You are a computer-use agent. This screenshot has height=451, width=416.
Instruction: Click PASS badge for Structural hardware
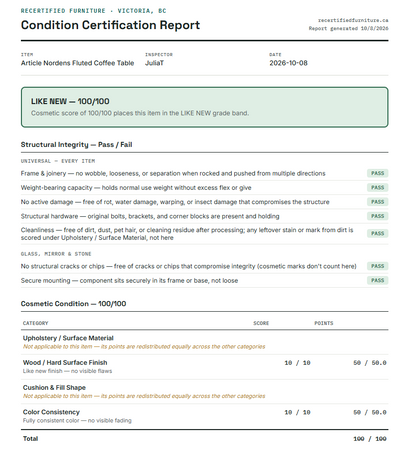point(378,216)
